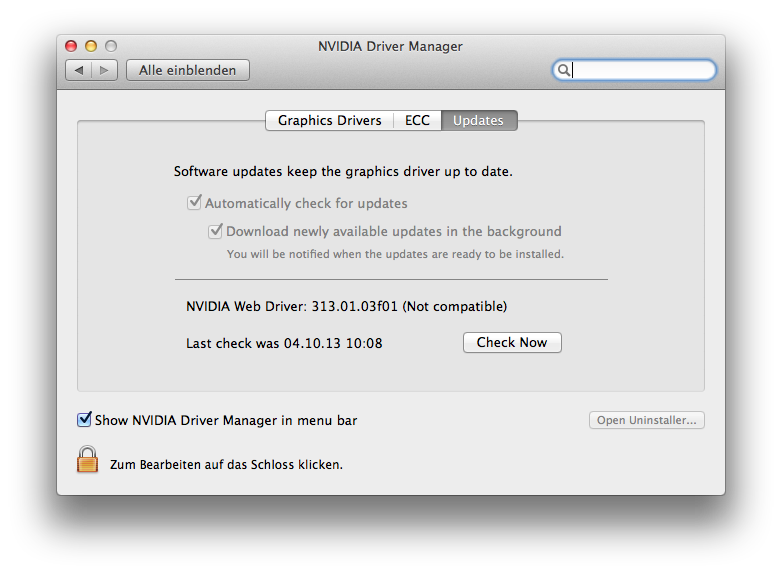Select the Updates tab
The image size is (782, 574).
pos(479,121)
